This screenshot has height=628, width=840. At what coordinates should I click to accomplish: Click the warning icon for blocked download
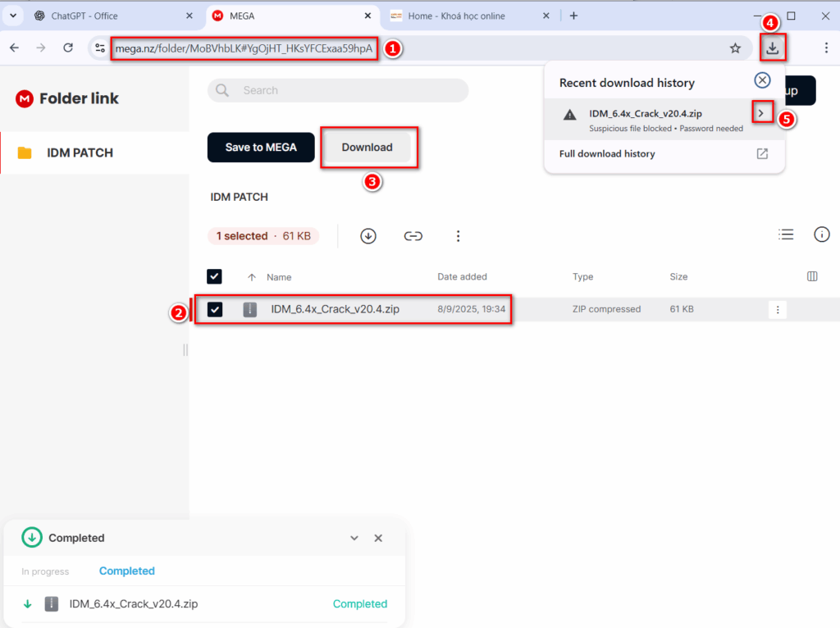(569, 114)
